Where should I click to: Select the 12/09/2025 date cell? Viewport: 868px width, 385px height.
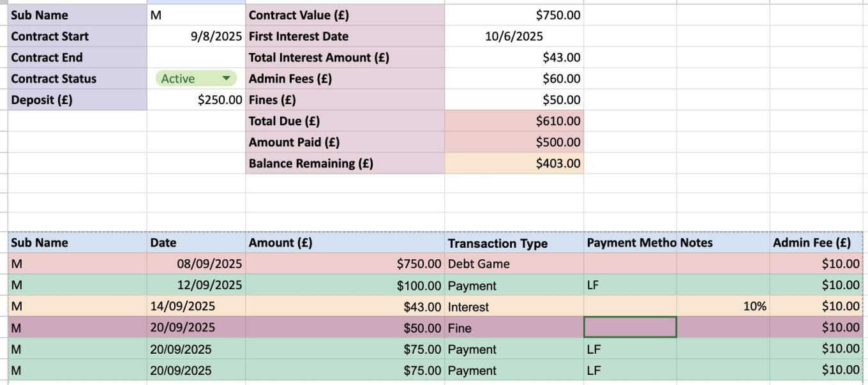(x=196, y=285)
